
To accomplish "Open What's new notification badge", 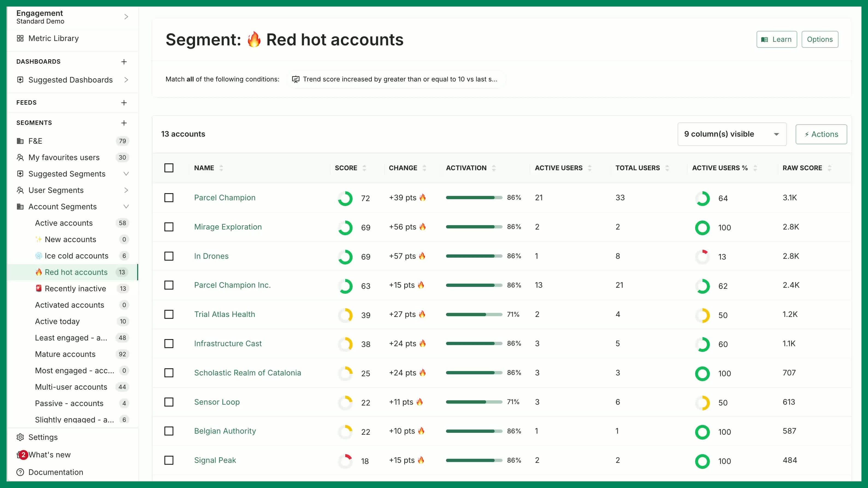I will 23,455.
